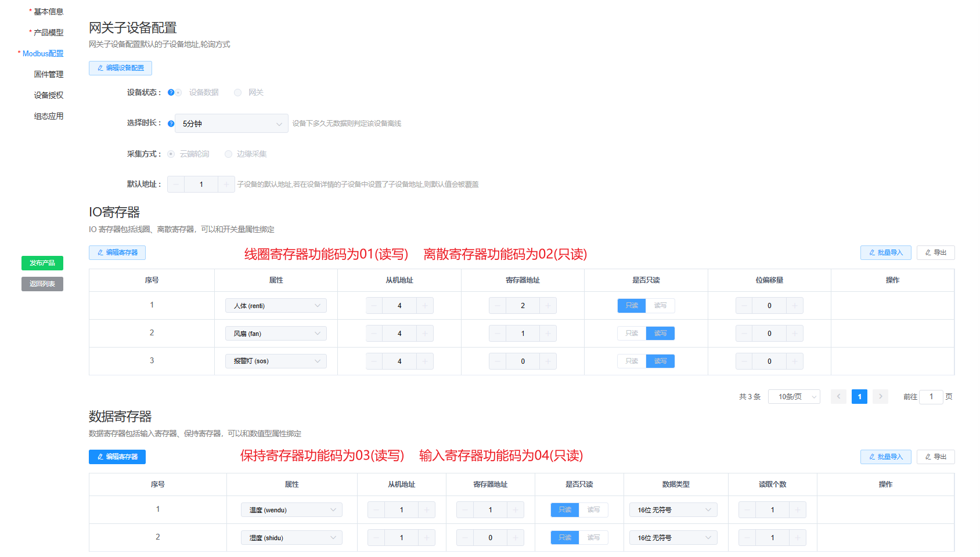
Task: Click 批量导入 in the IO寄存器 section
Action: click(885, 253)
